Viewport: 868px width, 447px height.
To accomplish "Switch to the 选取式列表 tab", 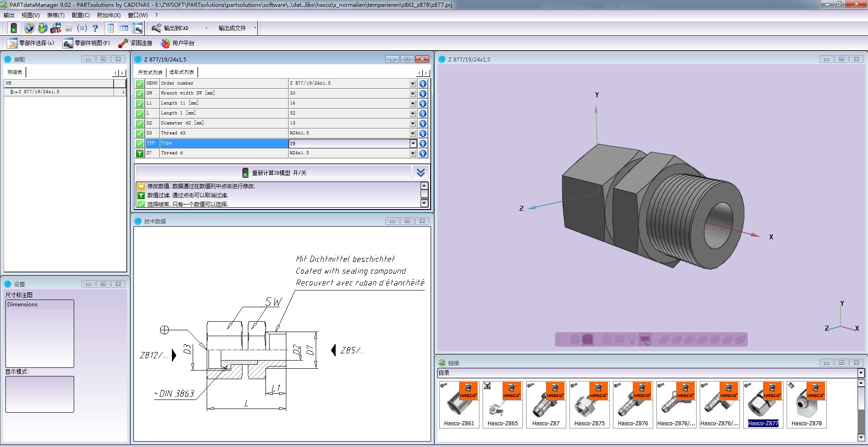I will (x=181, y=72).
